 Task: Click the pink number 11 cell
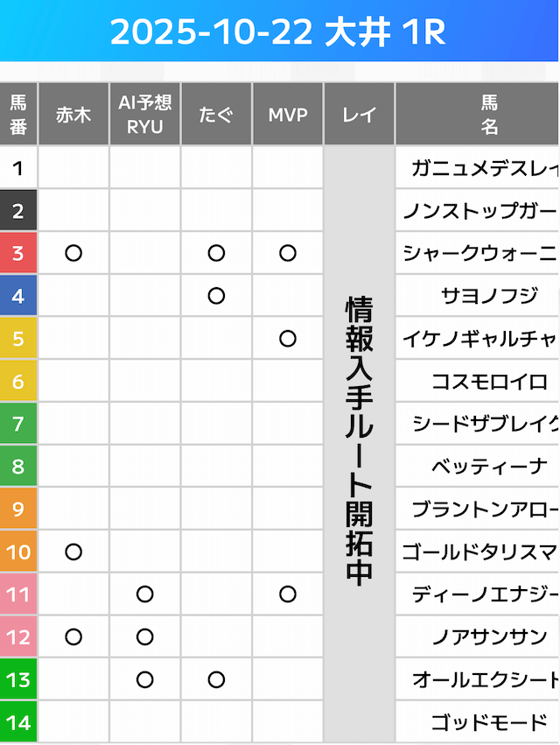[x=18, y=594]
